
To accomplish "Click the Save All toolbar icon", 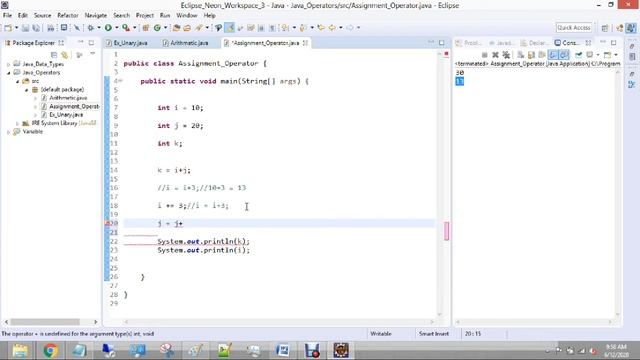I will [x=36, y=28].
